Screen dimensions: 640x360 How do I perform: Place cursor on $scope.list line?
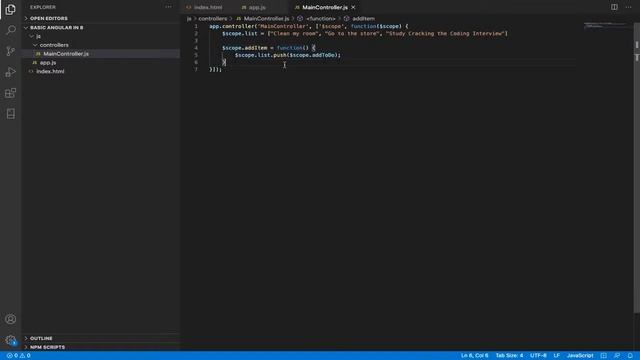click(x=364, y=33)
